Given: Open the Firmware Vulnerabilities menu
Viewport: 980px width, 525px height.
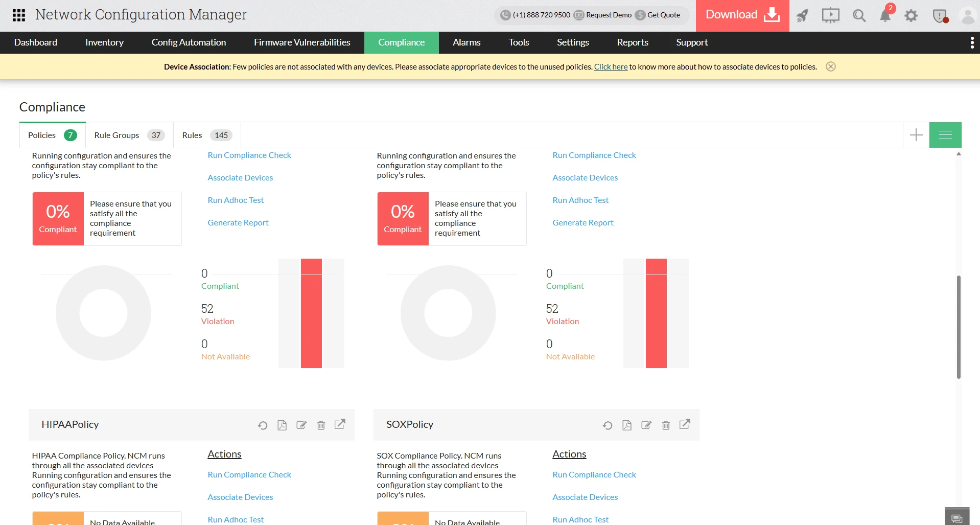Looking at the screenshot, I should coord(302,42).
